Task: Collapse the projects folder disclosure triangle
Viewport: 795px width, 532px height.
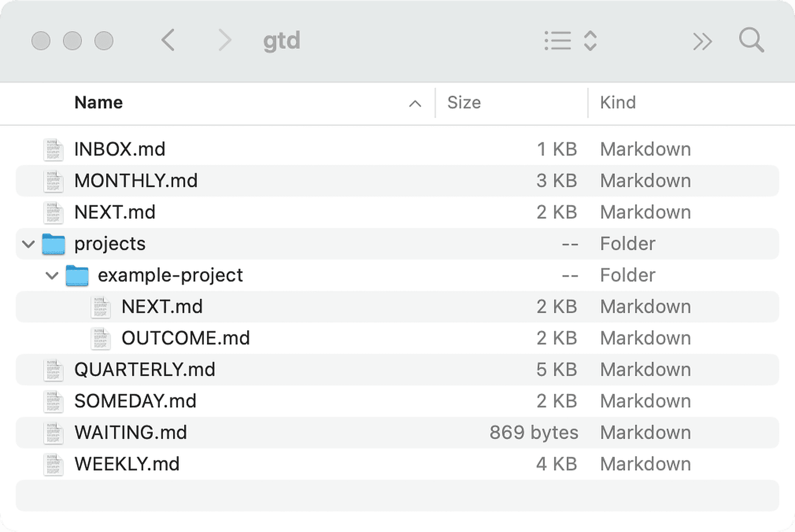Action: pos(28,244)
